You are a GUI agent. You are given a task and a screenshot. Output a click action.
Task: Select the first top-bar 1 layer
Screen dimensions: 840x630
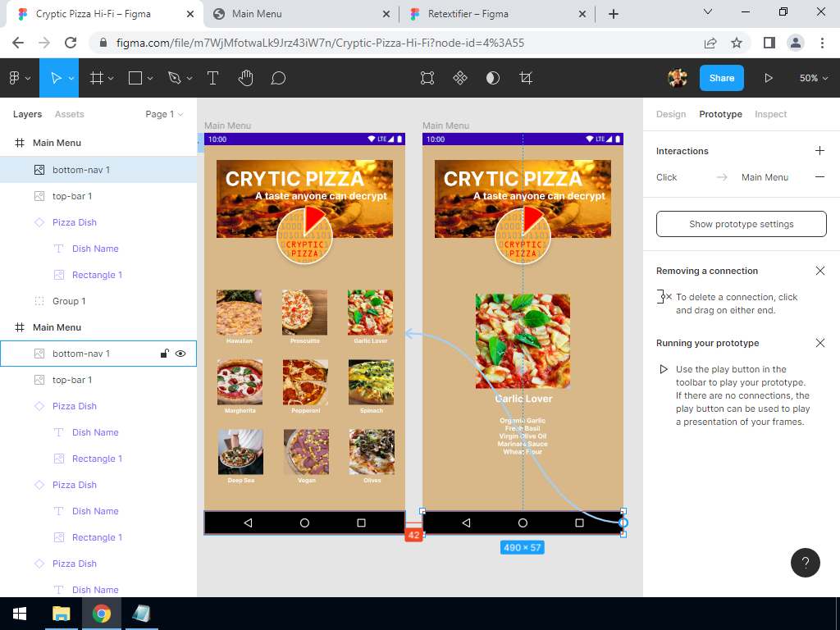pyautogui.click(x=98, y=196)
